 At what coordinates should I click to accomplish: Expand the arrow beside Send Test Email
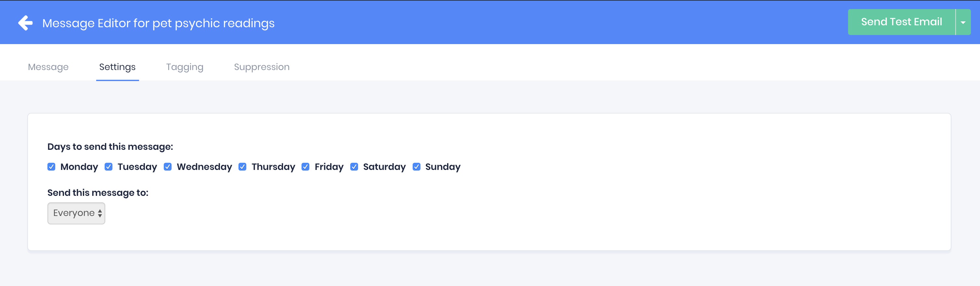963,22
